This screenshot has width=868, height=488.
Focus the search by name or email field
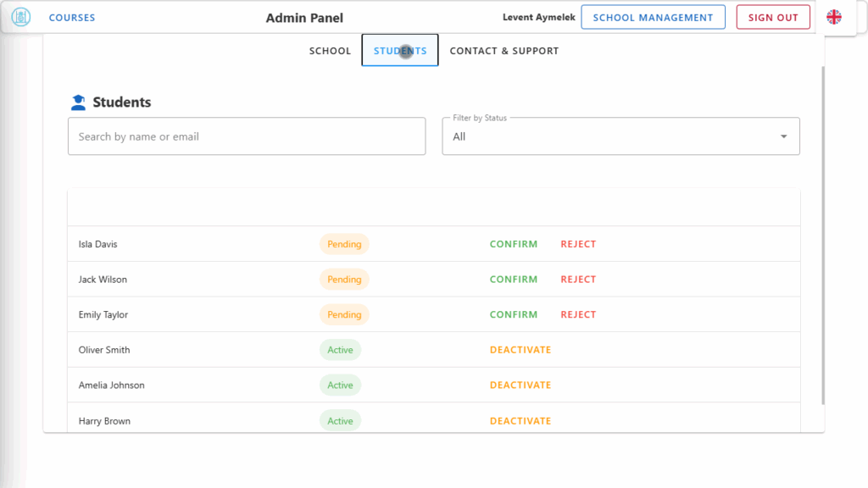247,136
